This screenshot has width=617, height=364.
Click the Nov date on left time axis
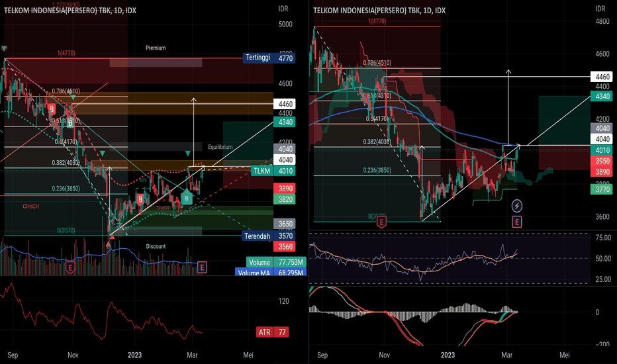[x=73, y=355]
